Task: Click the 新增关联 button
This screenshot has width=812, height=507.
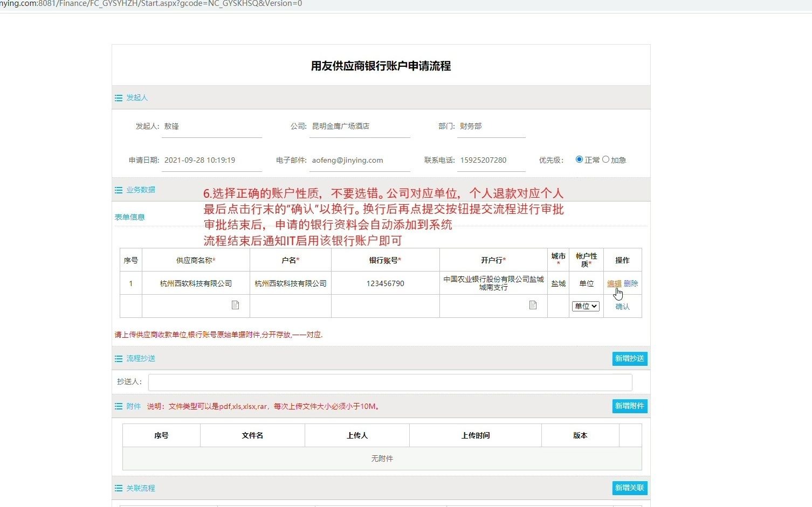Action: 630,488
